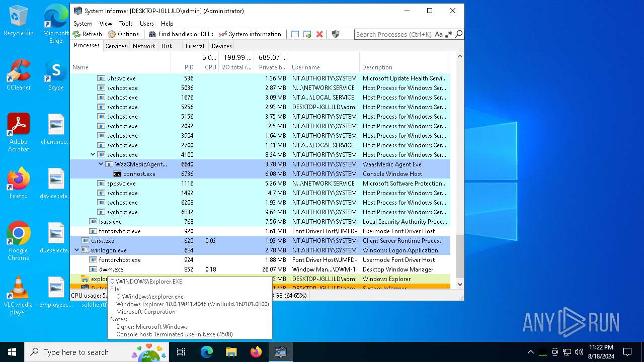Open the Users menu
Screen dimensions: 644x362
147,23
